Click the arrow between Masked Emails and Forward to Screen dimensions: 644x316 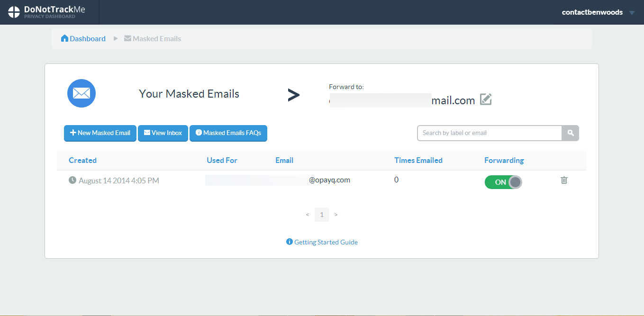[x=294, y=94]
